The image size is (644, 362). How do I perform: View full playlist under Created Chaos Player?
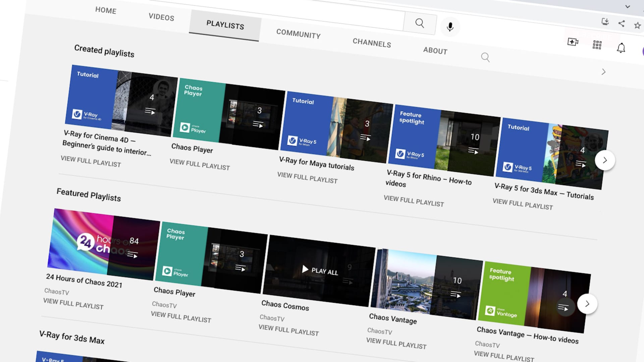(200, 165)
